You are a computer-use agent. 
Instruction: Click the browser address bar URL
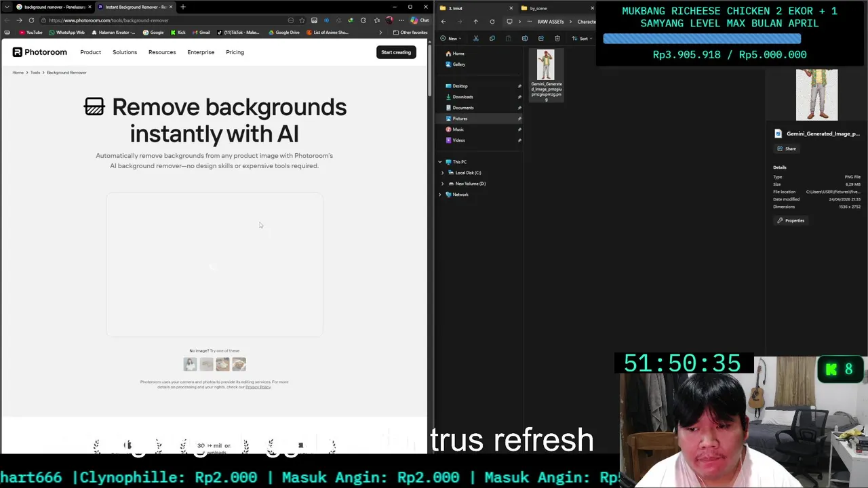pyautogui.click(x=108, y=20)
